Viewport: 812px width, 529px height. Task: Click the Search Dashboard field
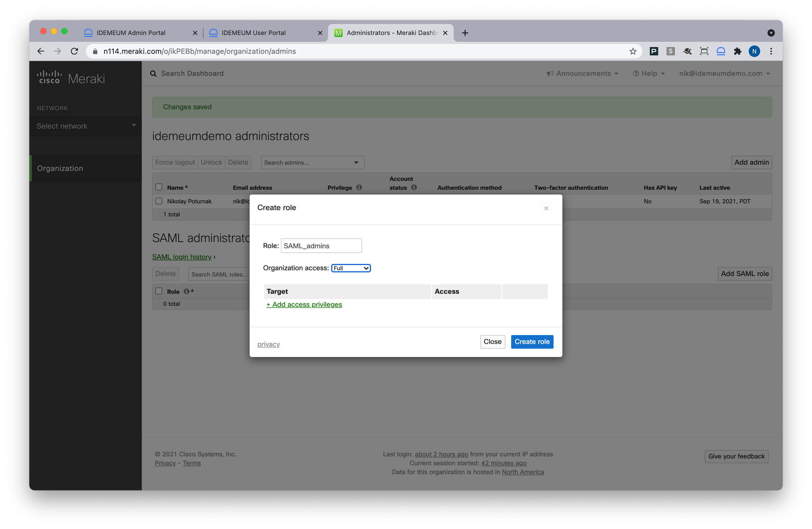click(x=192, y=73)
